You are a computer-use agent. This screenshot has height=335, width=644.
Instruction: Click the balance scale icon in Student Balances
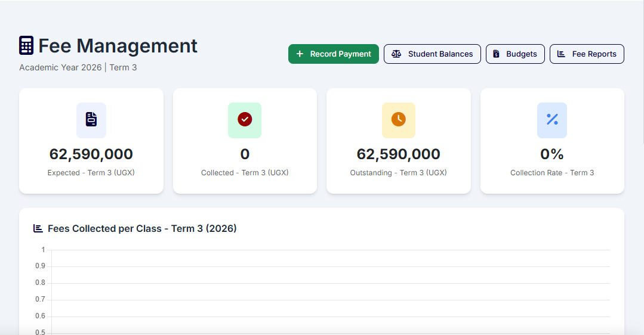pyautogui.click(x=396, y=54)
